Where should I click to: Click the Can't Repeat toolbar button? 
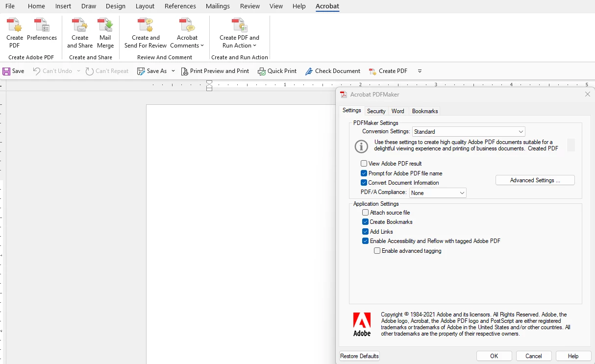coord(107,71)
